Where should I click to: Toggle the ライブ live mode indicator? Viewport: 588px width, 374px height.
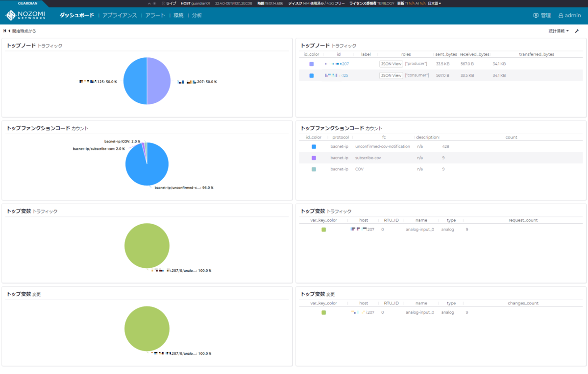169,3
